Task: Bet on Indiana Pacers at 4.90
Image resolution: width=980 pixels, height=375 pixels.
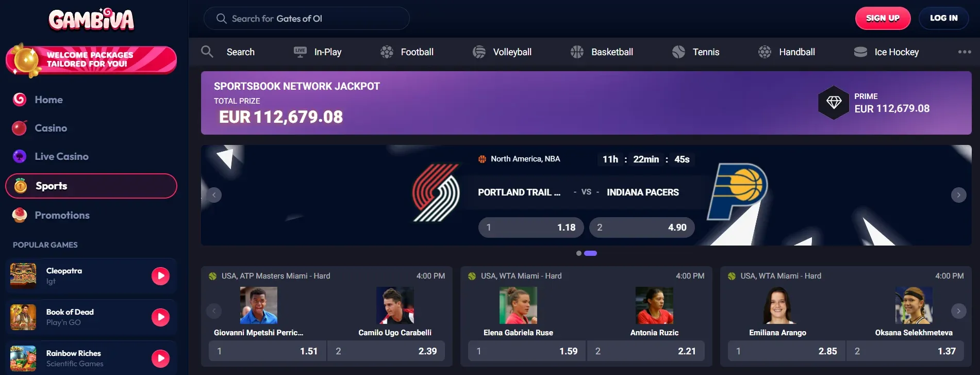Action: coord(642,227)
